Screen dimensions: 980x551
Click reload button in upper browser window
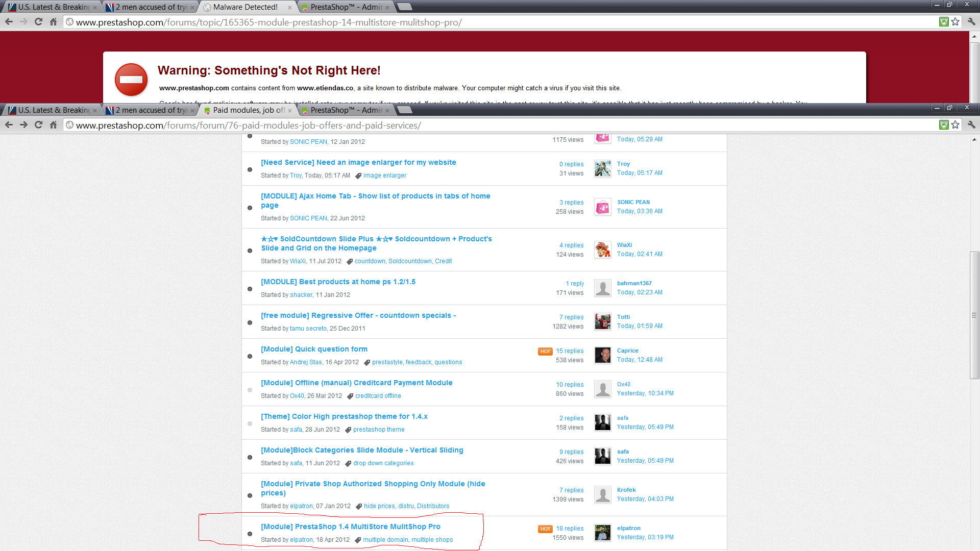click(38, 22)
